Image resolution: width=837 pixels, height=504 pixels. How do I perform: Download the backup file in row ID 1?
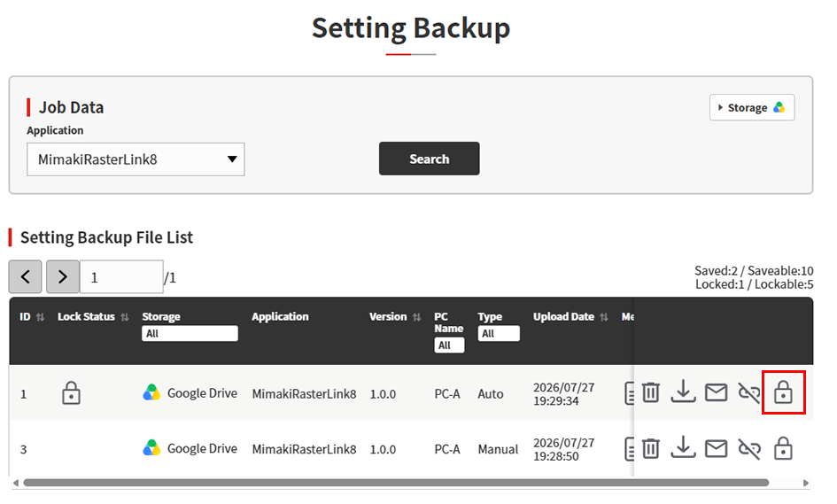683,392
